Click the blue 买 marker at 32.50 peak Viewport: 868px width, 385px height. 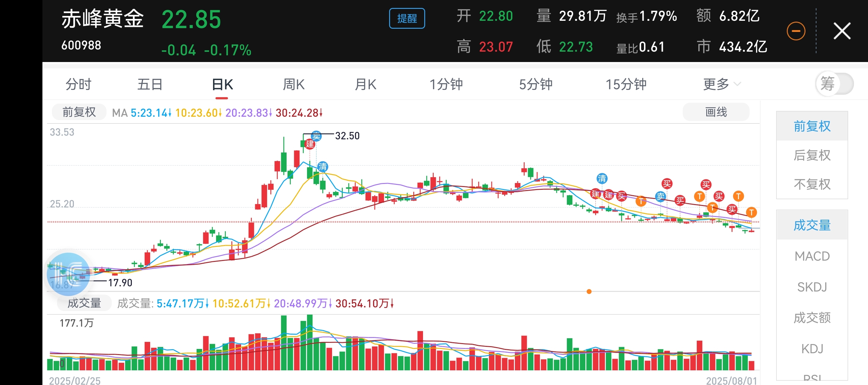316,136
